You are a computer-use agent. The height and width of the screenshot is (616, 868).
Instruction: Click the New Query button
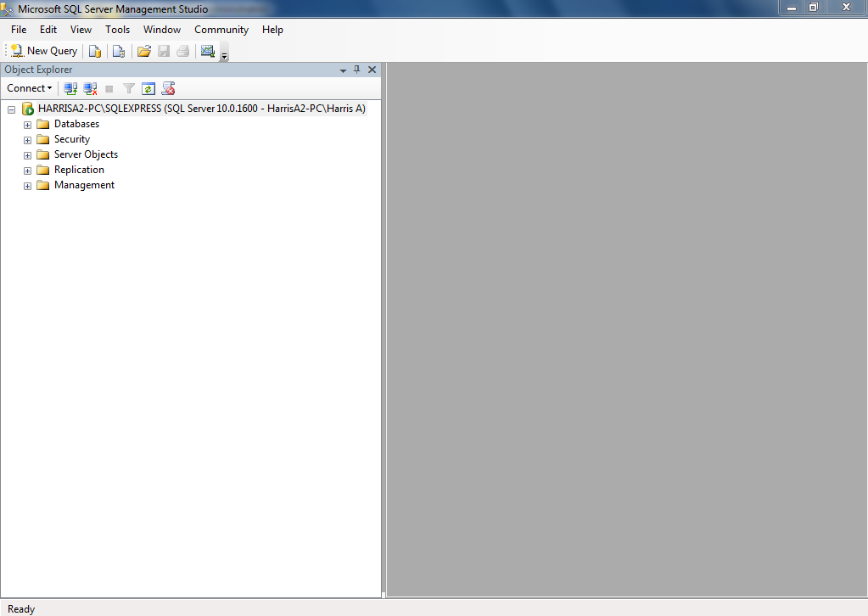[42, 50]
